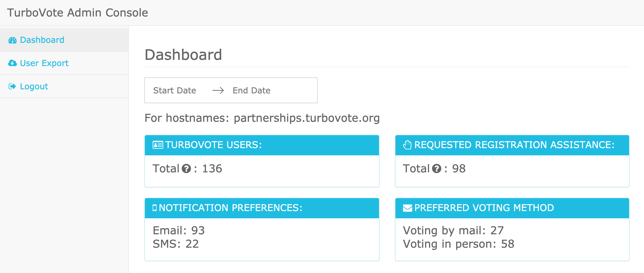Image resolution: width=644 pixels, height=273 pixels.
Task: Click the arrow between Start and End Date
Action: (218, 90)
